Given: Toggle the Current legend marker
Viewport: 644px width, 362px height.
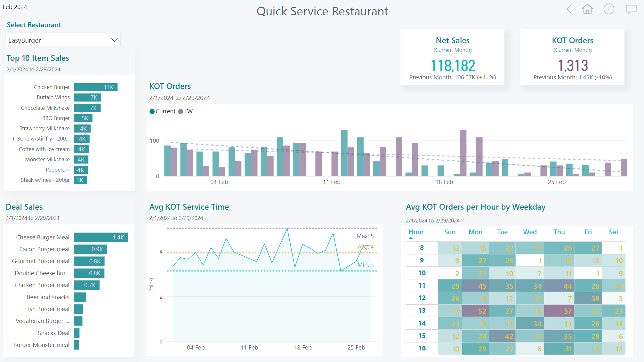Looking at the screenshot, I should click(152, 111).
